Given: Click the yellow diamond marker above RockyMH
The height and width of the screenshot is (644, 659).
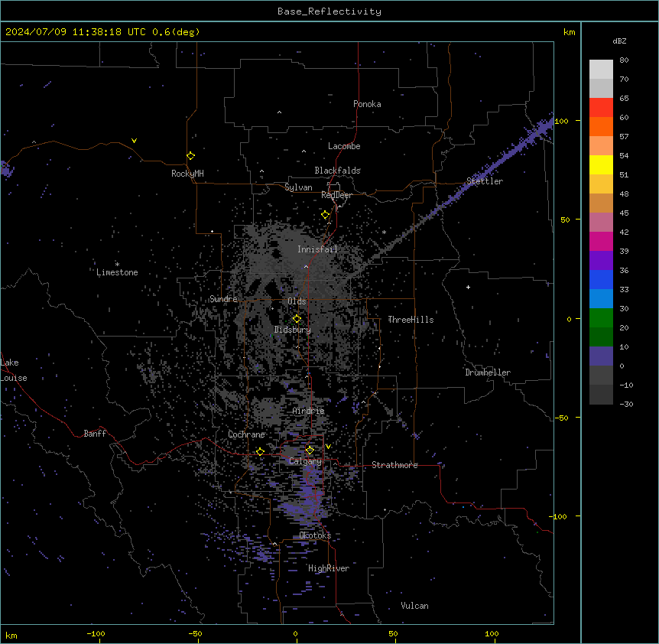Looking at the screenshot, I should 191,156.
